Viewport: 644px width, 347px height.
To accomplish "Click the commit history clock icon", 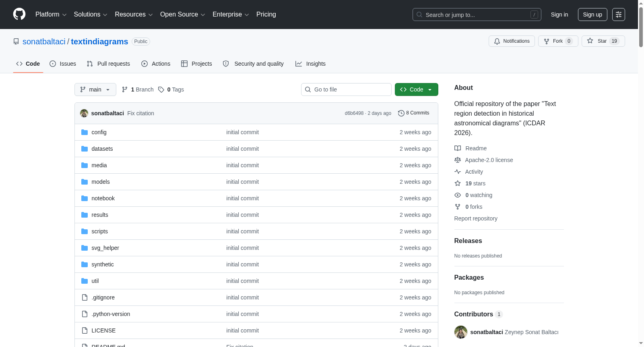I will pyautogui.click(x=401, y=113).
